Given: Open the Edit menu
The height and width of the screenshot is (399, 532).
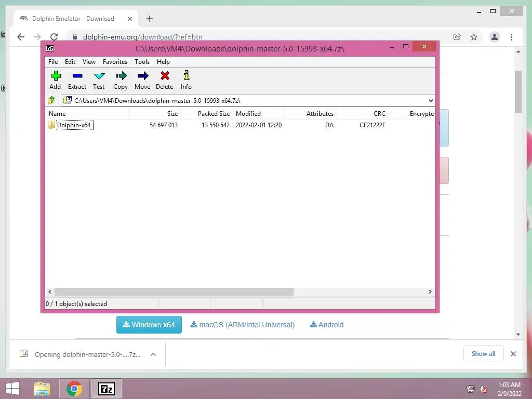Looking at the screenshot, I should (70, 62).
